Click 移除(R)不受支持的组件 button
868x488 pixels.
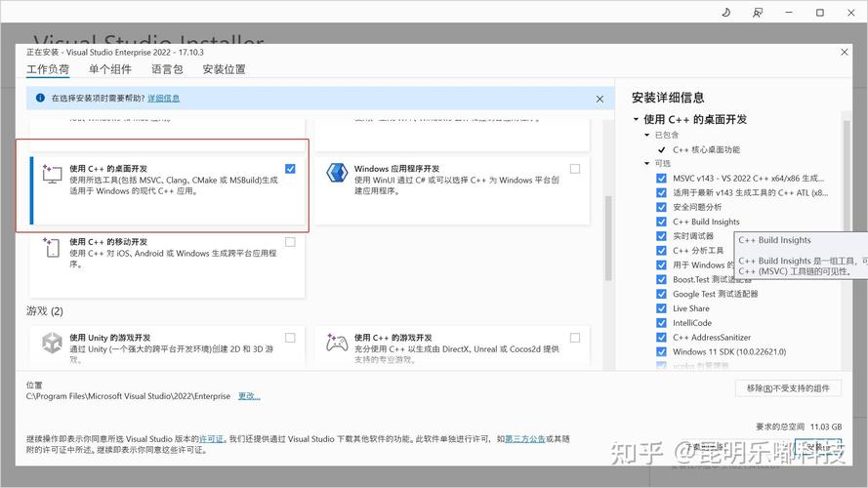[788, 388]
